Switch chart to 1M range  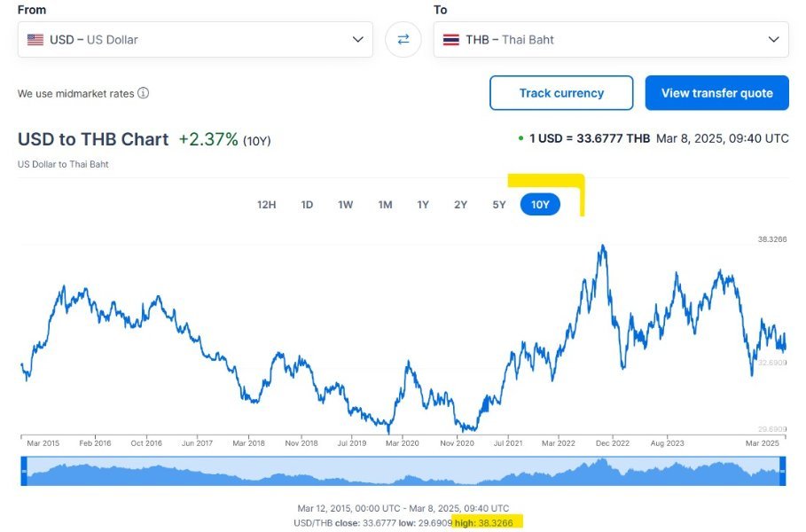pos(385,205)
